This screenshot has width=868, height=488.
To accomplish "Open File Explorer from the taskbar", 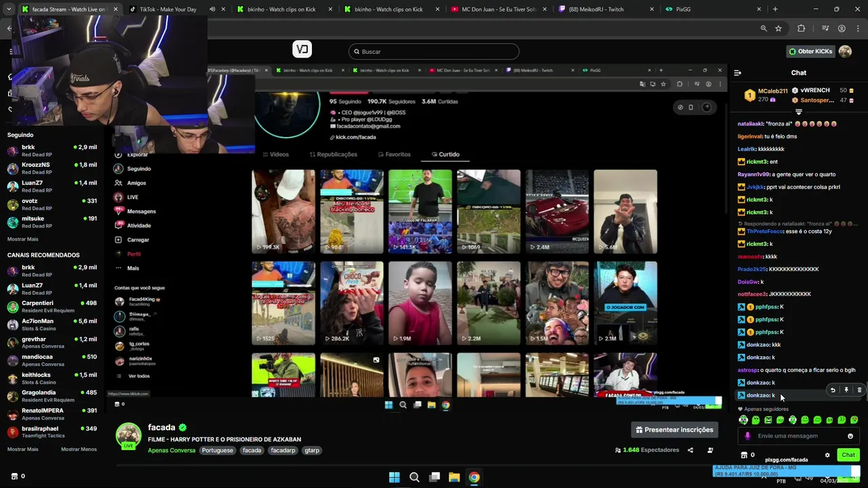I will (x=454, y=477).
